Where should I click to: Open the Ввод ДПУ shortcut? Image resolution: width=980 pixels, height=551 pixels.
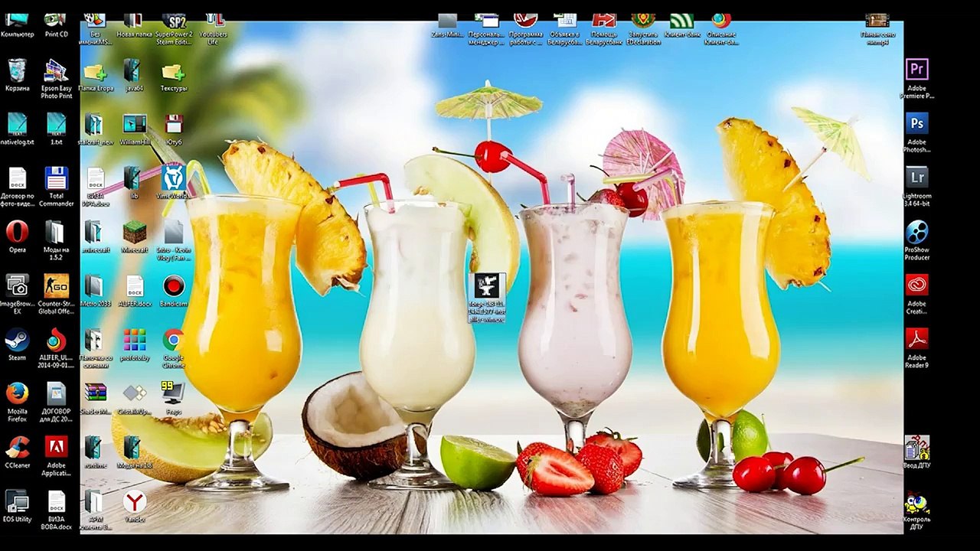coord(916,452)
